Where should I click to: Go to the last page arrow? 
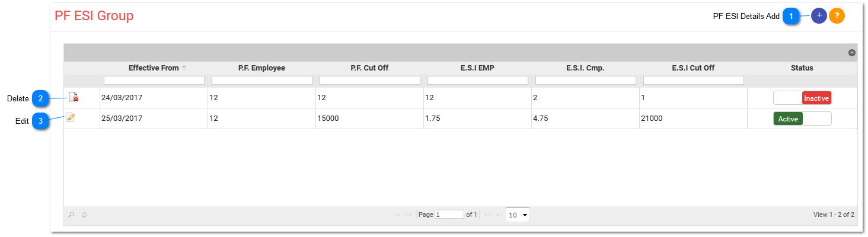pyautogui.click(x=499, y=214)
